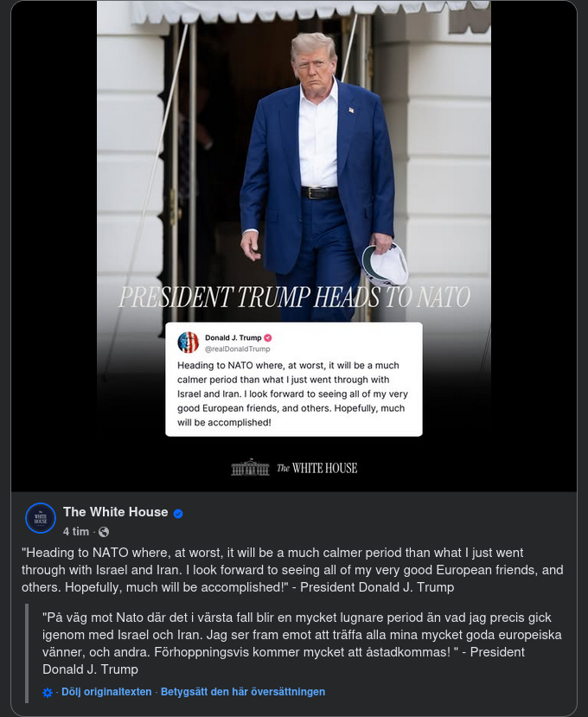
Task: Click The WHITE HOUSE wordmark in the image
Action: click(x=316, y=468)
